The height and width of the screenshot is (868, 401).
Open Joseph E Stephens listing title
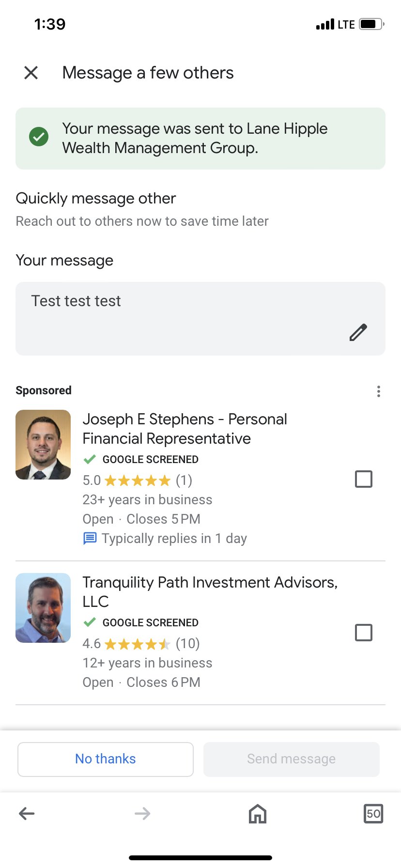click(x=185, y=429)
